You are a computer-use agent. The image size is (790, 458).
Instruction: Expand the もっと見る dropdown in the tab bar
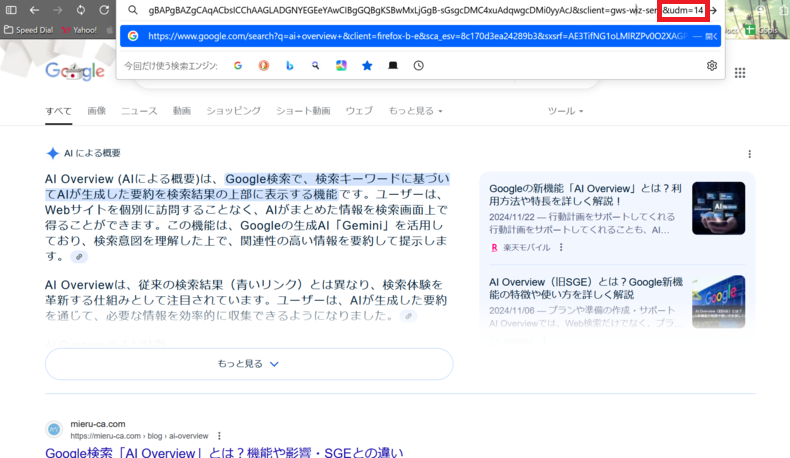pos(415,111)
